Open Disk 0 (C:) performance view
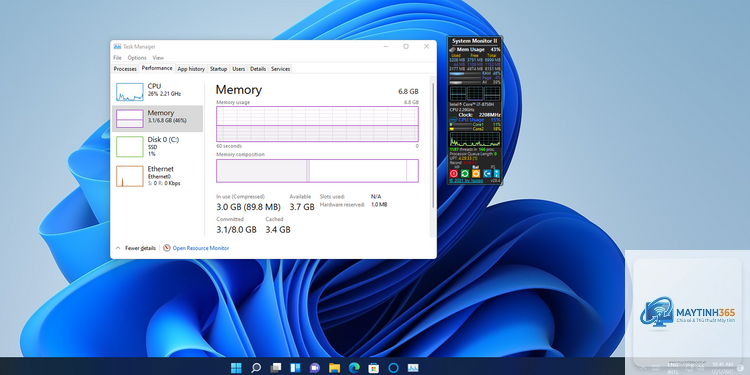This screenshot has width=750, height=375. [x=157, y=146]
